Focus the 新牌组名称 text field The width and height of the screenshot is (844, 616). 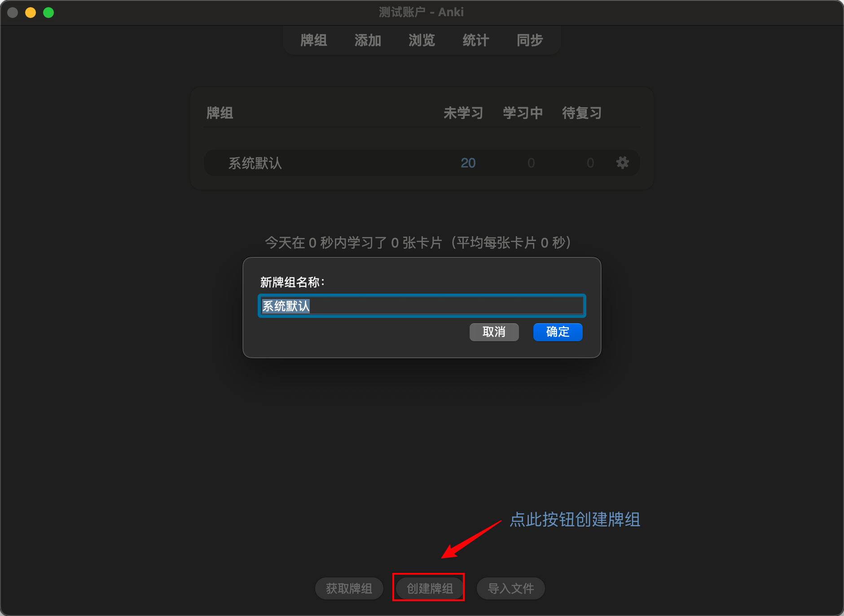422,306
